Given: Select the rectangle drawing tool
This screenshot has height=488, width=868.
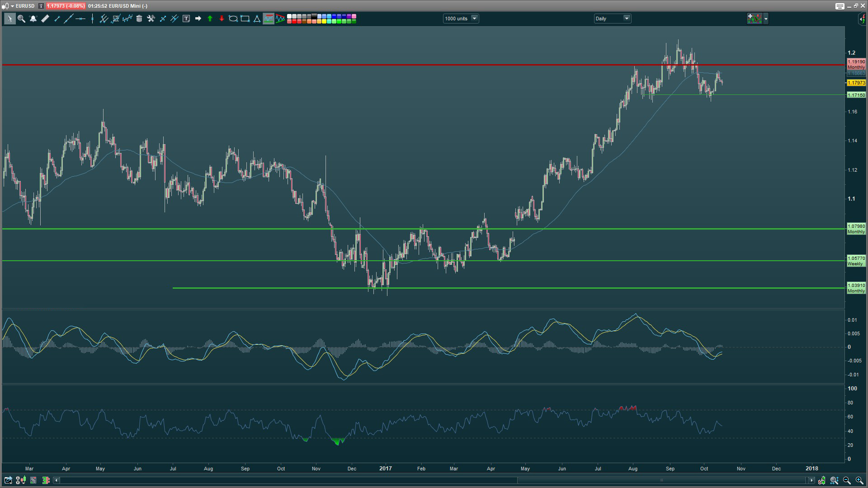Looking at the screenshot, I should tap(245, 19).
